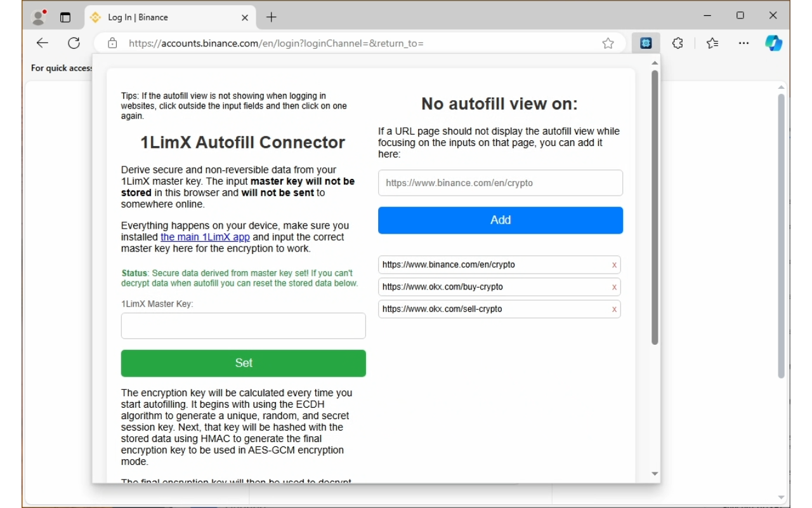Reload the page with refresh icon
The width and height of the screenshot is (812, 508).
[x=74, y=43]
